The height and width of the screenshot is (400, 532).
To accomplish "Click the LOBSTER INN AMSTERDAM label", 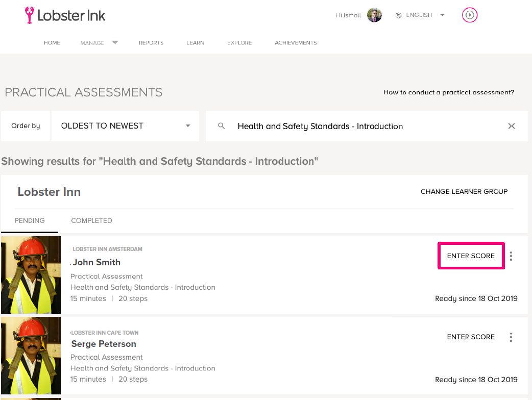I will 107,249.
